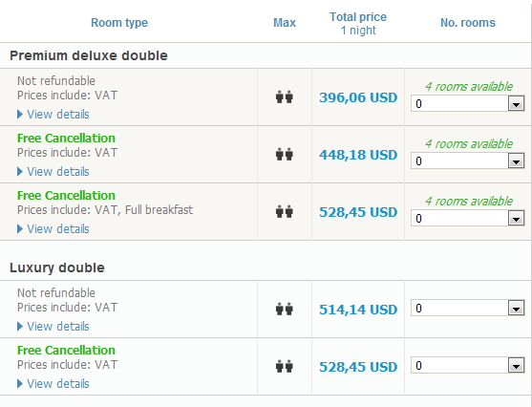Expand View details for Luxury double free cancellation
The width and height of the screenshot is (532, 407).
click(x=53, y=384)
